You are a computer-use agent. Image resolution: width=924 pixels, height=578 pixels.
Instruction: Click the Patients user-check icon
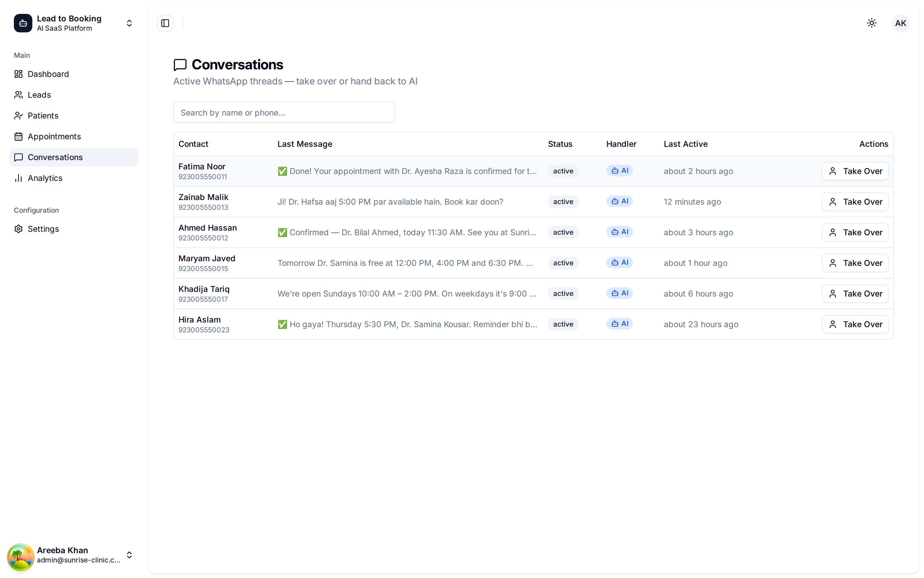[x=18, y=115]
